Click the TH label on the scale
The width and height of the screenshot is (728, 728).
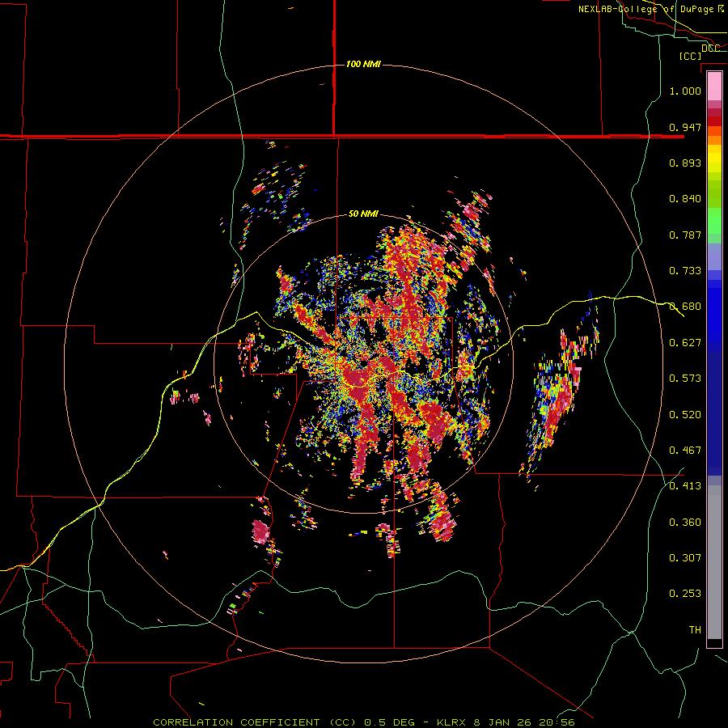pyautogui.click(x=695, y=630)
